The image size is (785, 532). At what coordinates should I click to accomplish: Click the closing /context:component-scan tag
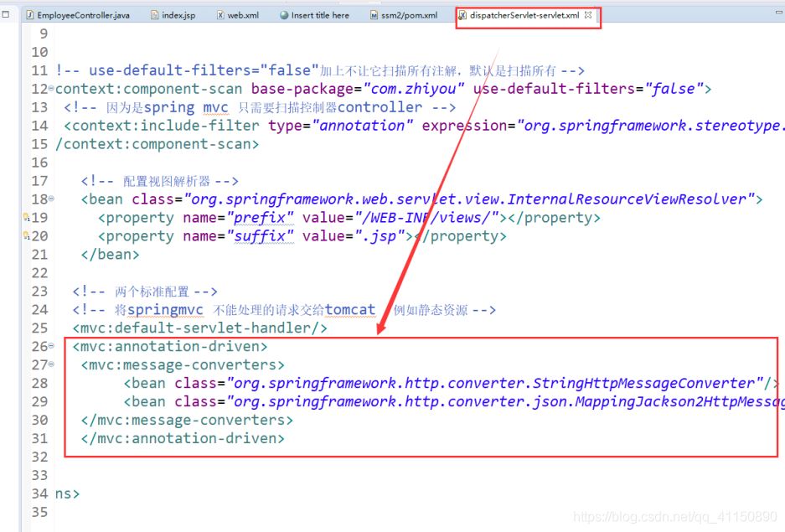(x=158, y=144)
